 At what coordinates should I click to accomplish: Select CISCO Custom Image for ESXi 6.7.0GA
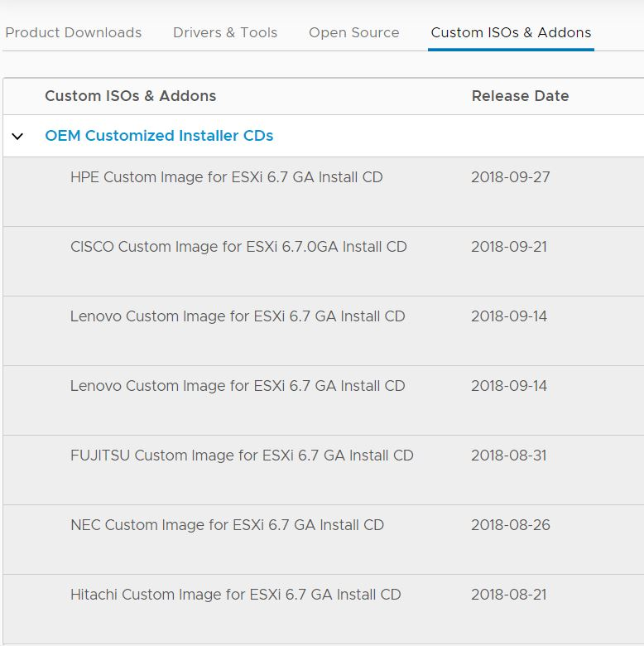(324, 261)
